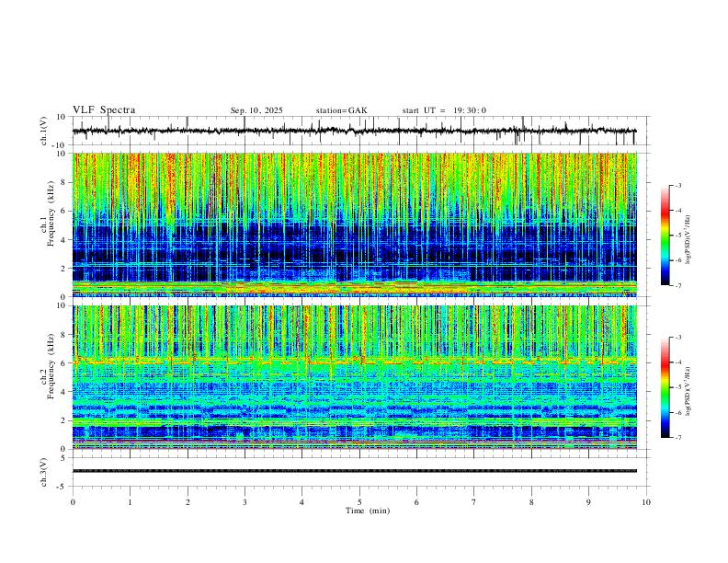Click inside the ch.2 frequency spectrogram
728x563 pixels.
(x=355, y=377)
